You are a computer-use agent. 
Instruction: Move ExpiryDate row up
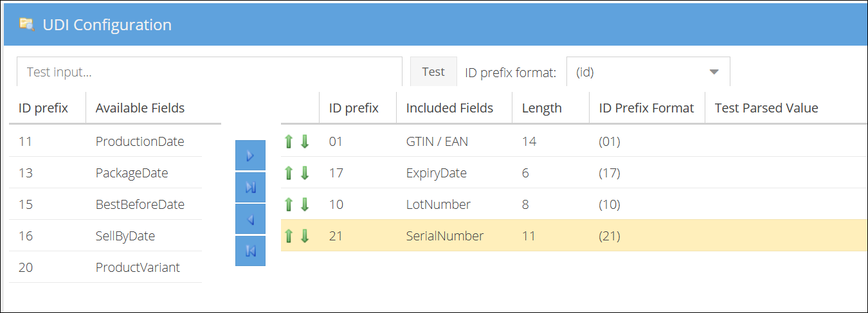pyautogui.click(x=289, y=173)
